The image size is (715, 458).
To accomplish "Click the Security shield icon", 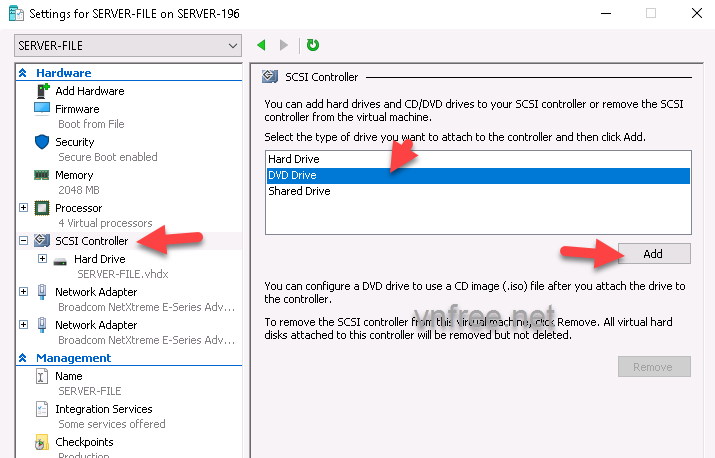I will [42, 142].
